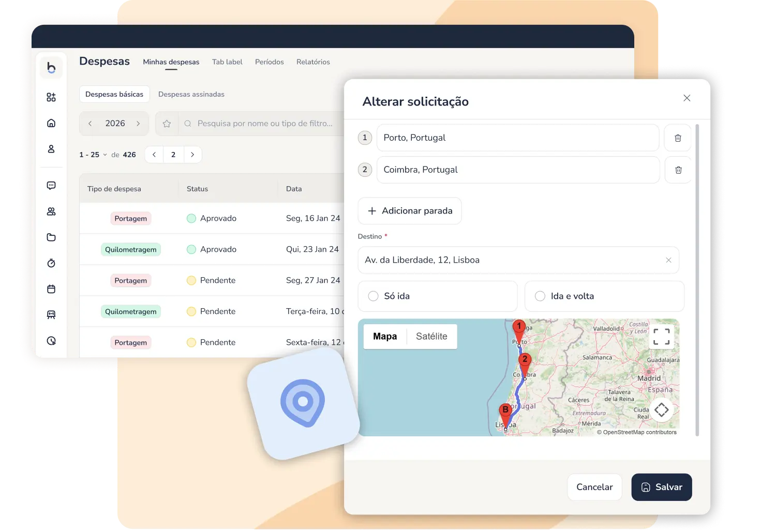Screen dimensions: 776x532
Task: Delete the Porto, Portugal stop
Action: (x=678, y=138)
